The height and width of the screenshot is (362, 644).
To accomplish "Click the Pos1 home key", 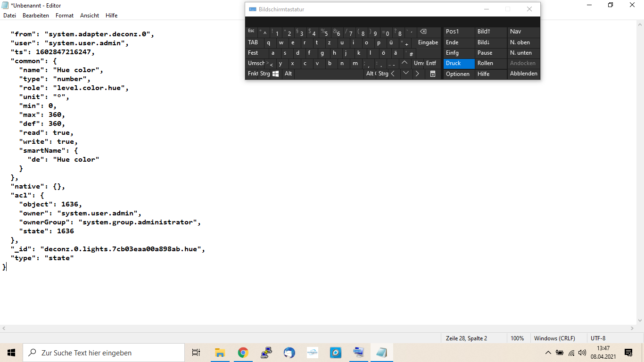I will [459, 32].
